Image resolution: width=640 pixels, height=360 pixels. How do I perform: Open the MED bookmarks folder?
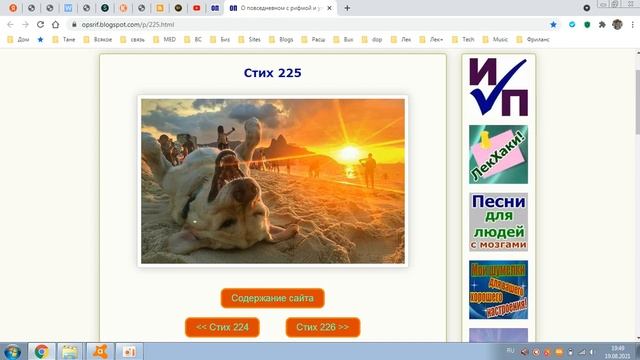(164, 40)
